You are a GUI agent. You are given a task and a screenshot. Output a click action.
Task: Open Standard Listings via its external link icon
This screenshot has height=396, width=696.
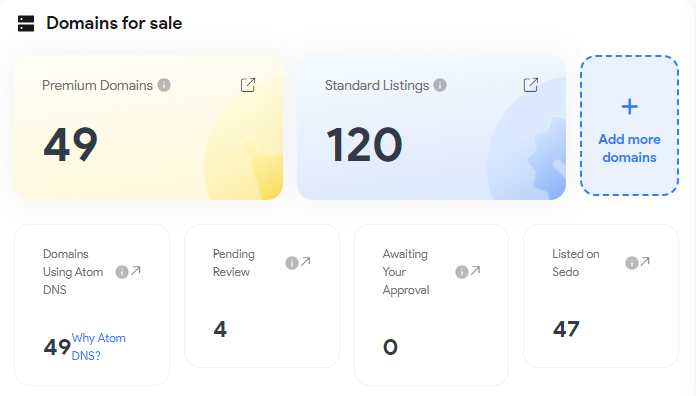click(531, 85)
